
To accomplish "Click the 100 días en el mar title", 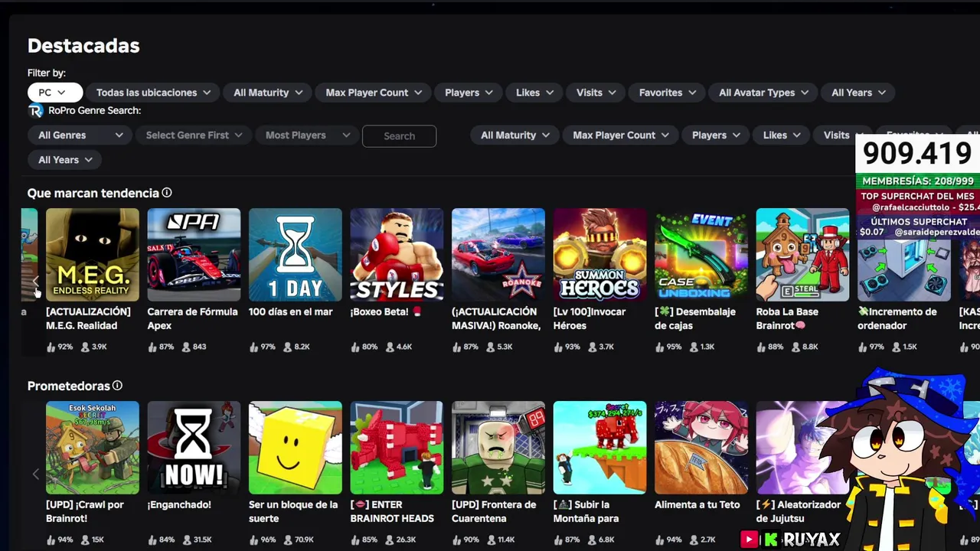I will (x=290, y=311).
